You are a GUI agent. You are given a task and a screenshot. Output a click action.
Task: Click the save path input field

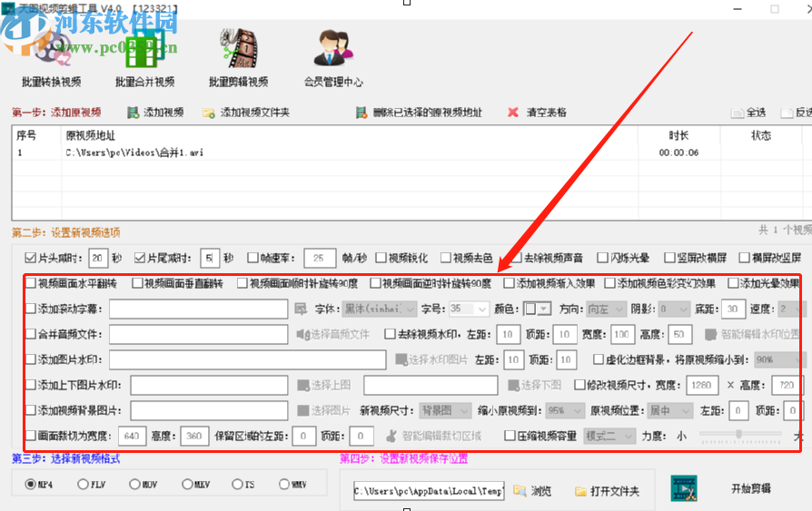430,491
